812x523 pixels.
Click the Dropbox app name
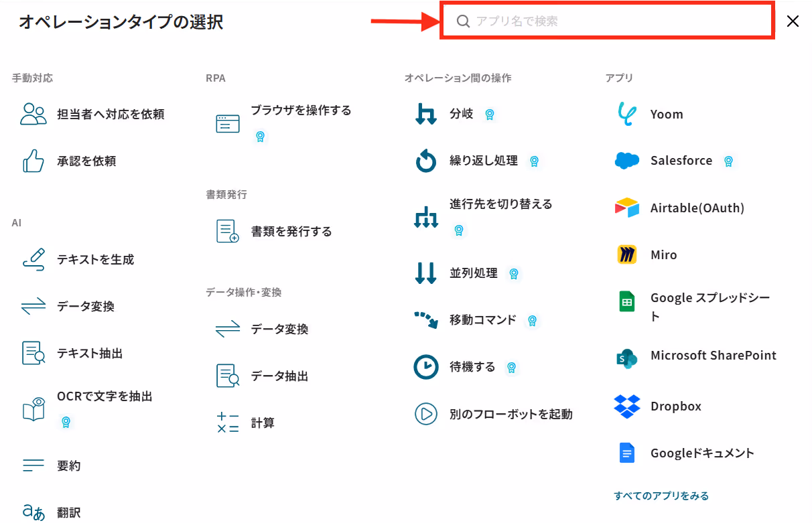tap(676, 406)
